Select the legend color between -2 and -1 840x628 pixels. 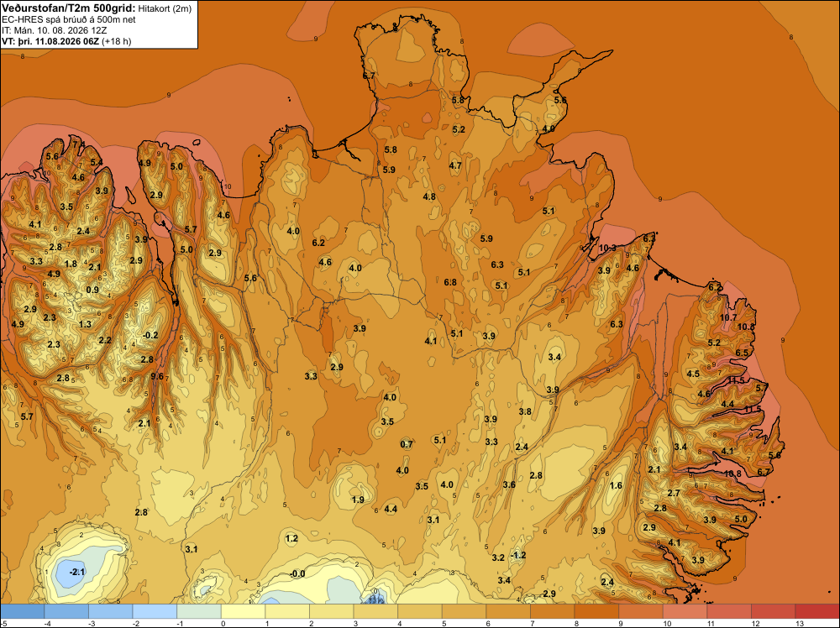pyautogui.click(x=155, y=611)
